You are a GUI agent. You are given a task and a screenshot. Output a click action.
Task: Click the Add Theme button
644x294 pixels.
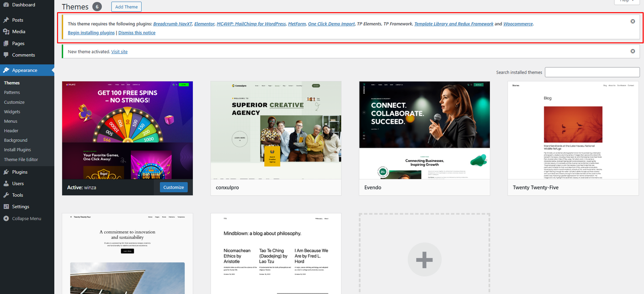(126, 7)
